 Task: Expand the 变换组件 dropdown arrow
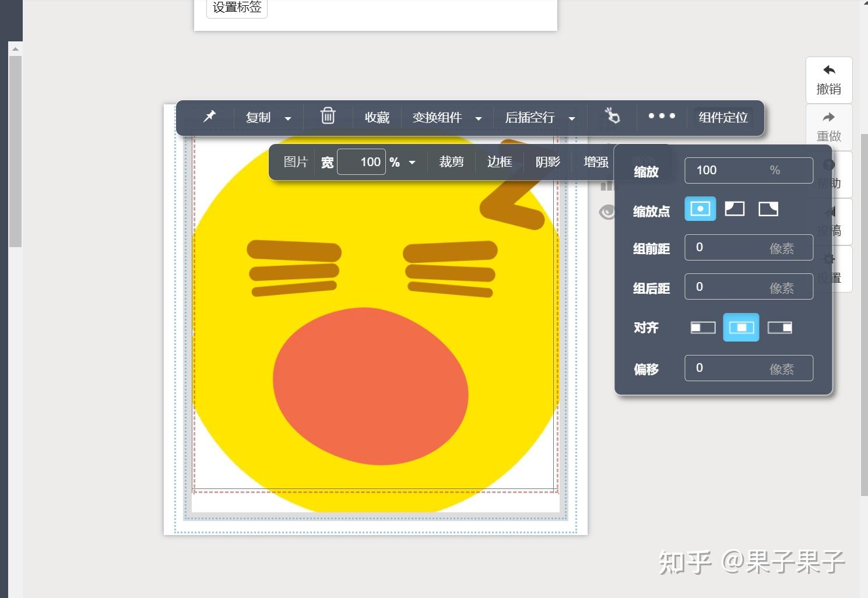[479, 118]
